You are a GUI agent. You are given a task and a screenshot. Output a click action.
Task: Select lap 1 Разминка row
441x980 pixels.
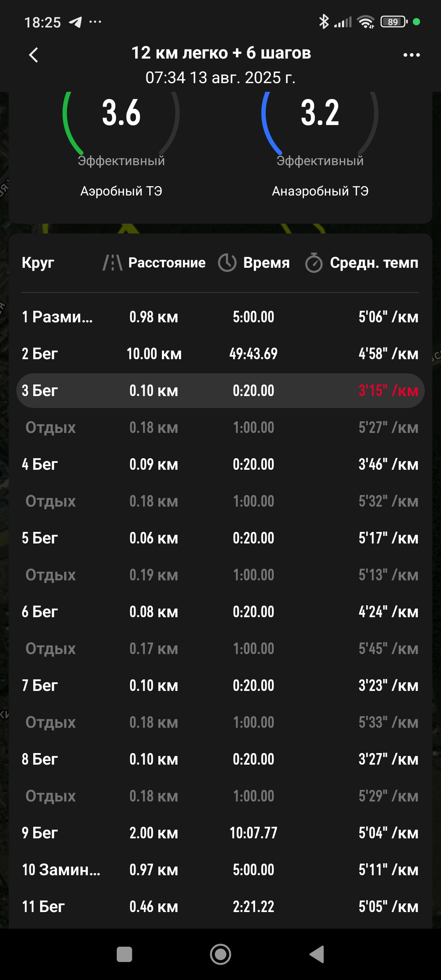220,317
